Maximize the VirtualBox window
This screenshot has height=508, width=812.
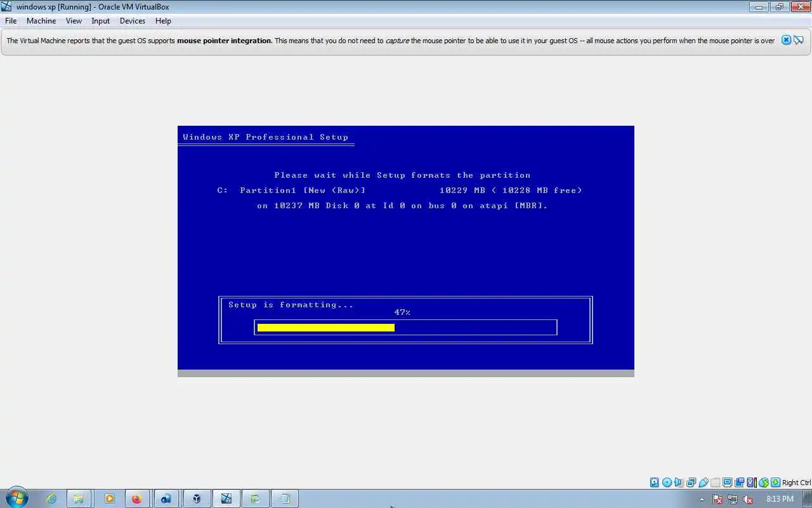click(x=780, y=7)
